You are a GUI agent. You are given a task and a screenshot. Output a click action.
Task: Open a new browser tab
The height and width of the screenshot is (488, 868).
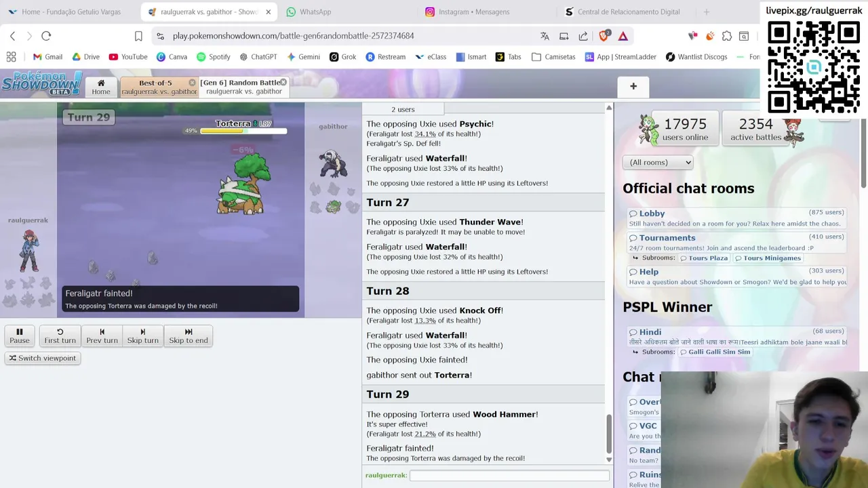point(706,12)
